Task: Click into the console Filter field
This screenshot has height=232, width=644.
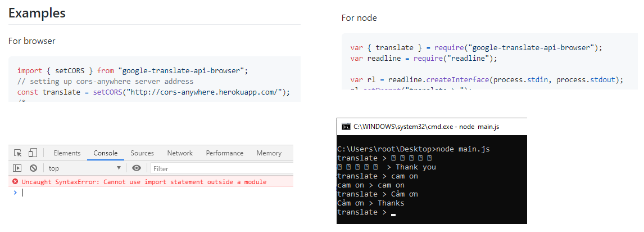Action: tap(222, 169)
